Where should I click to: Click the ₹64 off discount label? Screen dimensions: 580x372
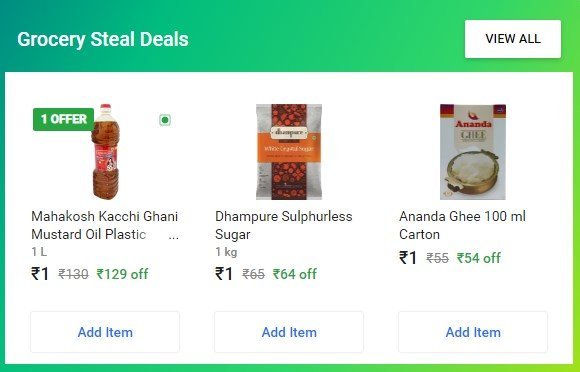tap(295, 274)
